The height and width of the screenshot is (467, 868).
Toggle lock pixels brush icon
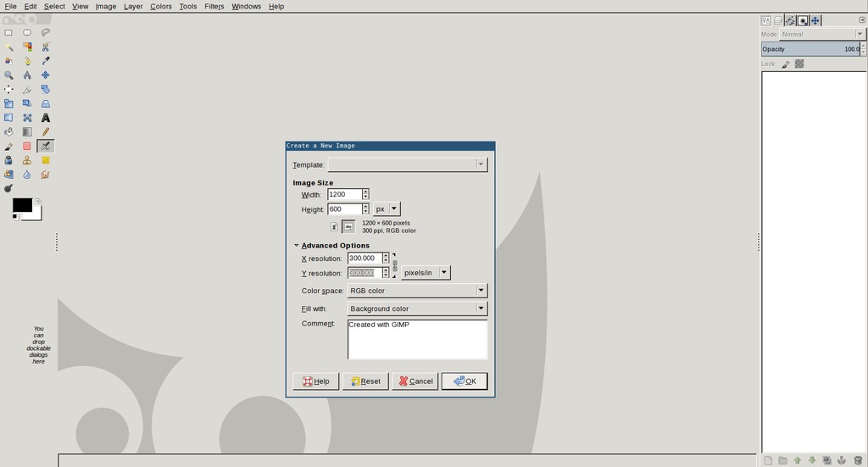pos(786,64)
